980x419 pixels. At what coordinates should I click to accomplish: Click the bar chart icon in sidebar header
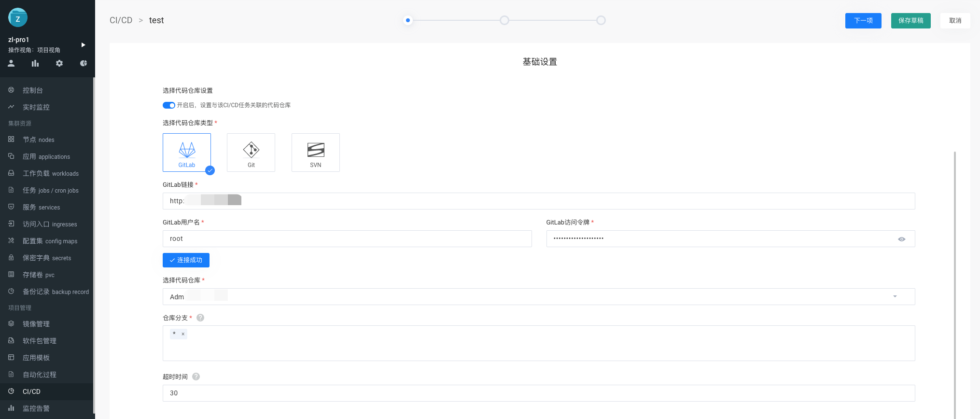(35, 63)
